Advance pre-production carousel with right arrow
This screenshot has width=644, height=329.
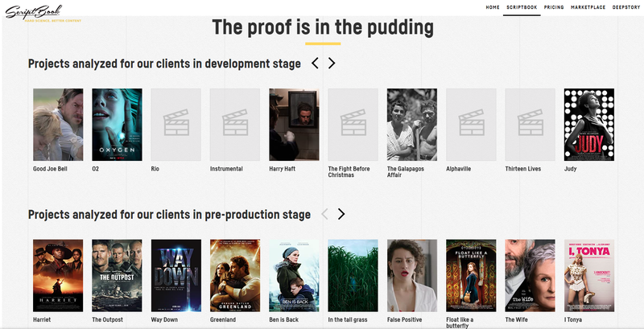(341, 214)
